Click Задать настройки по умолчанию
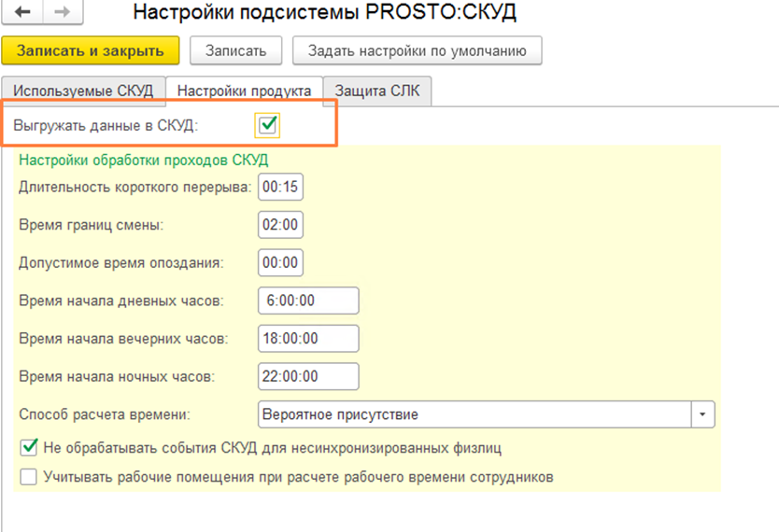 417,50
